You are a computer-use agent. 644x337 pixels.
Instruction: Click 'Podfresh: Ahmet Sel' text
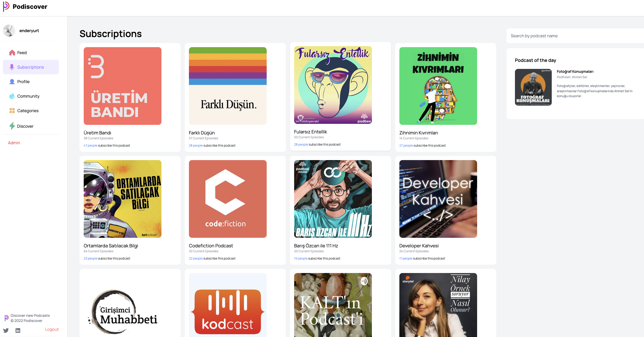click(x=572, y=77)
